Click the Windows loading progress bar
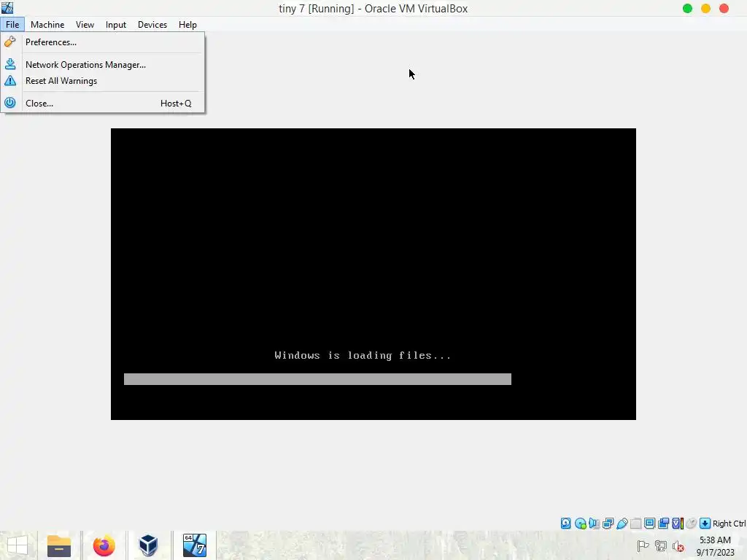Screen dimensions: 747x560 coord(317,379)
